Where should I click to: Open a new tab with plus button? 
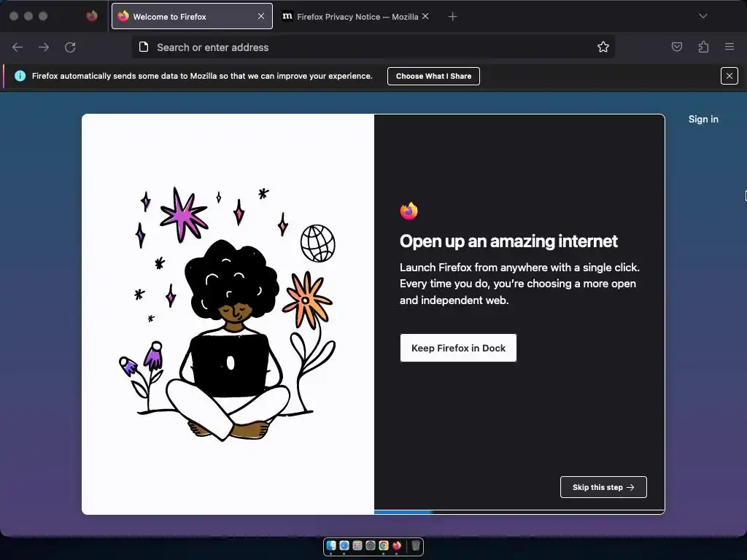click(x=452, y=17)
